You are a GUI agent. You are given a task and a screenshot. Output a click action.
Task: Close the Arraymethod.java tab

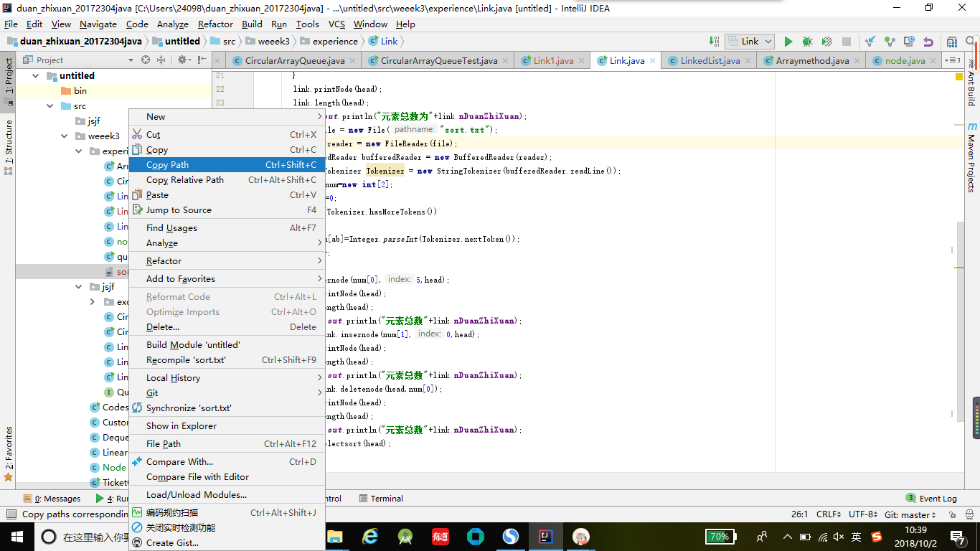(857, 61)
